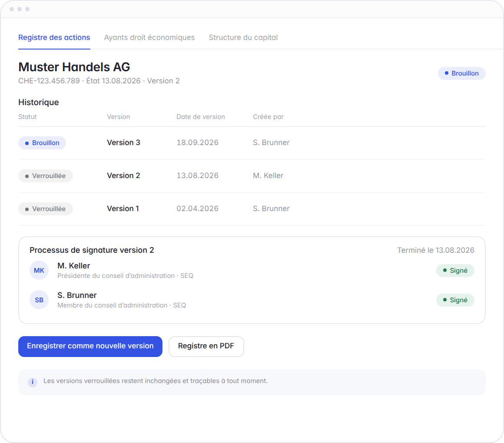
Task: Open the Structure du capital tab
Action: point(243,38)
